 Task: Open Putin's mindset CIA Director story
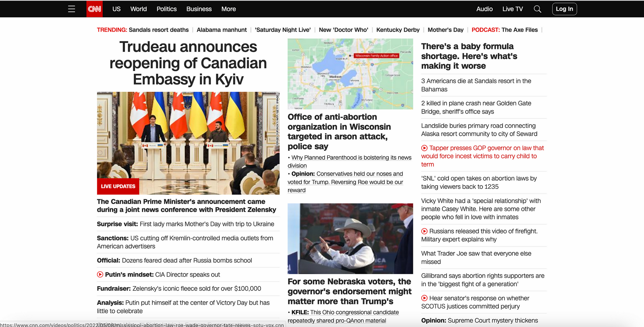[x=162, y=275]
